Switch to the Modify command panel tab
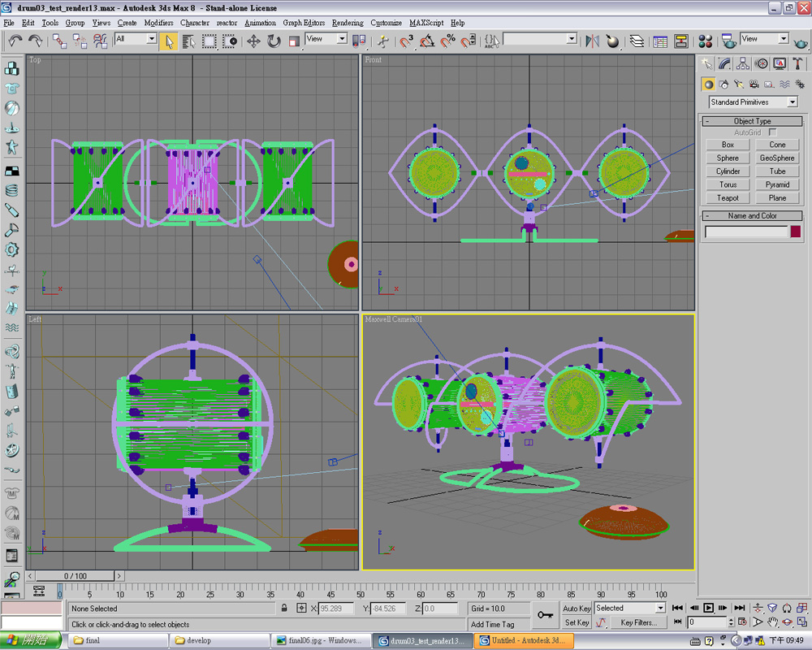The image size is (812, 650). [724, 63]
